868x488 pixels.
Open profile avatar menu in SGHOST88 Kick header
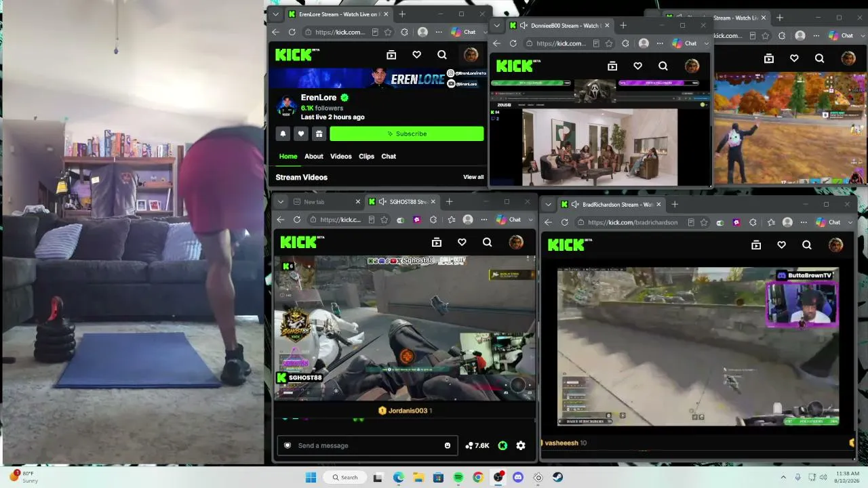click(x=516, y=243)
